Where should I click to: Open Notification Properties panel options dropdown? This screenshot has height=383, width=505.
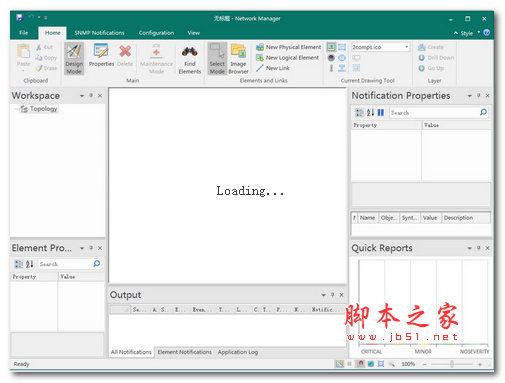(x=469, y=96)
